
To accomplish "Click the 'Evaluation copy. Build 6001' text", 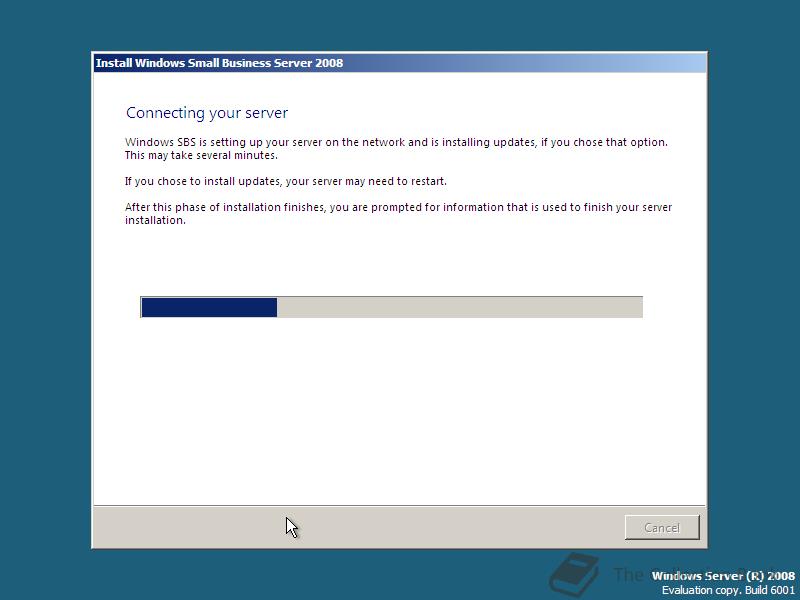I will coord(728,590).
